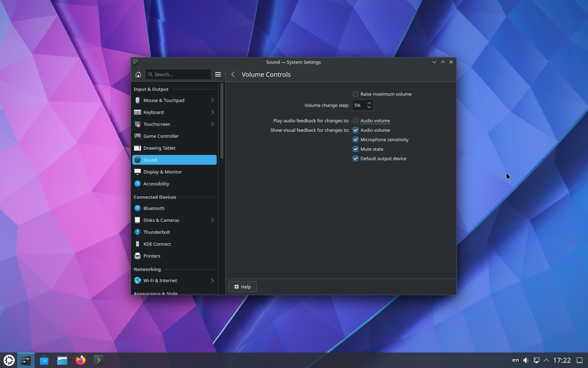Image resolution: width=588 pixels, height=368 pixels.
Task: Go to System Settings home icon
Action: pyautogui.click(x=138, y=74)
